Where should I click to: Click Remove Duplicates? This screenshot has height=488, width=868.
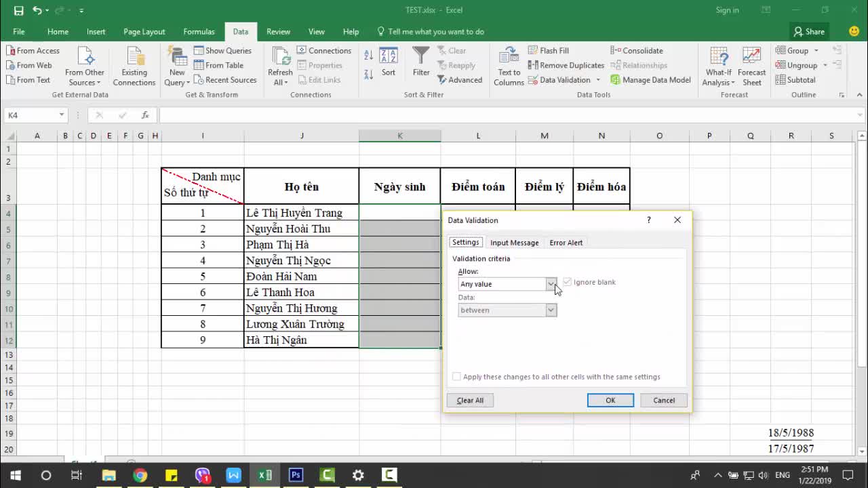pos(566,65)
